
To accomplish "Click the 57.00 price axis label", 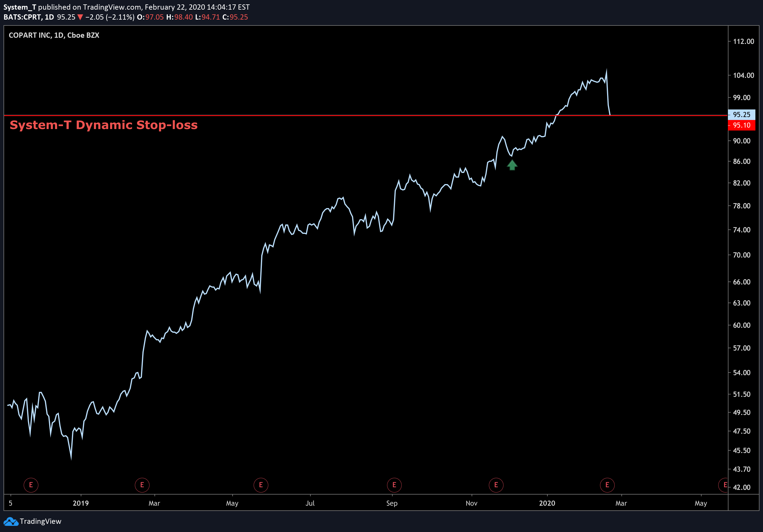I will click(742, 348).
